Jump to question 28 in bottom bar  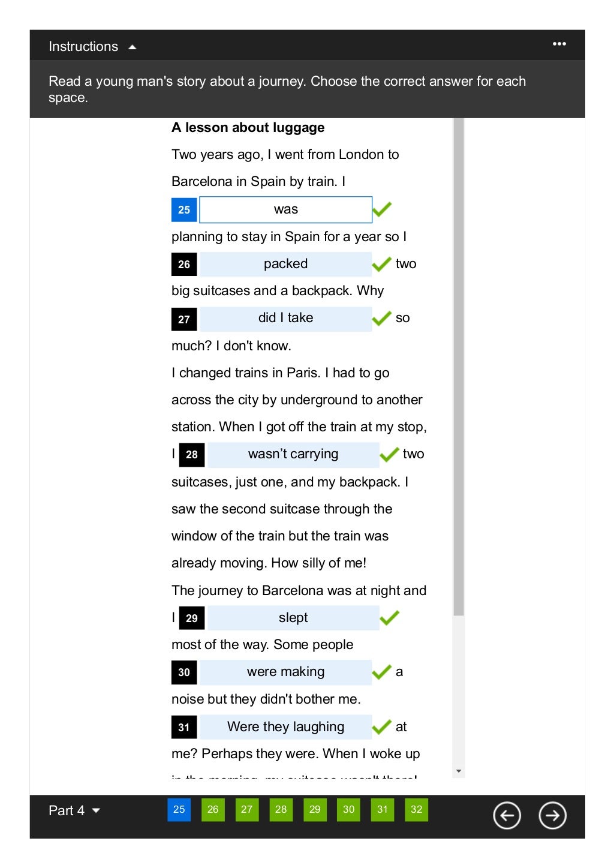[281, 809]
